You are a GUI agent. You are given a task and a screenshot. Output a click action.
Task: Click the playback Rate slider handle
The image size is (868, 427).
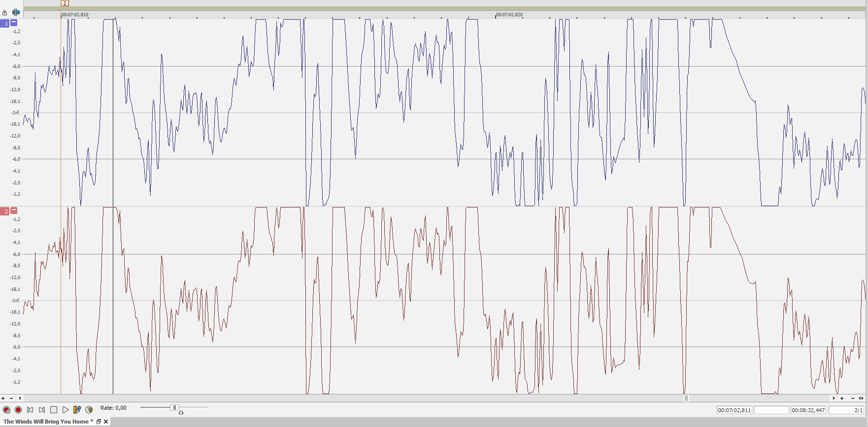pyautogui.click(x=174, y=408)
